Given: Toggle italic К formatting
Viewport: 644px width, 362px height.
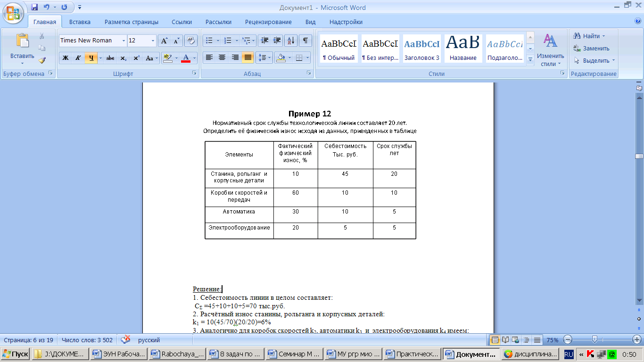Looking at the screenshot, I should point(78,58).
